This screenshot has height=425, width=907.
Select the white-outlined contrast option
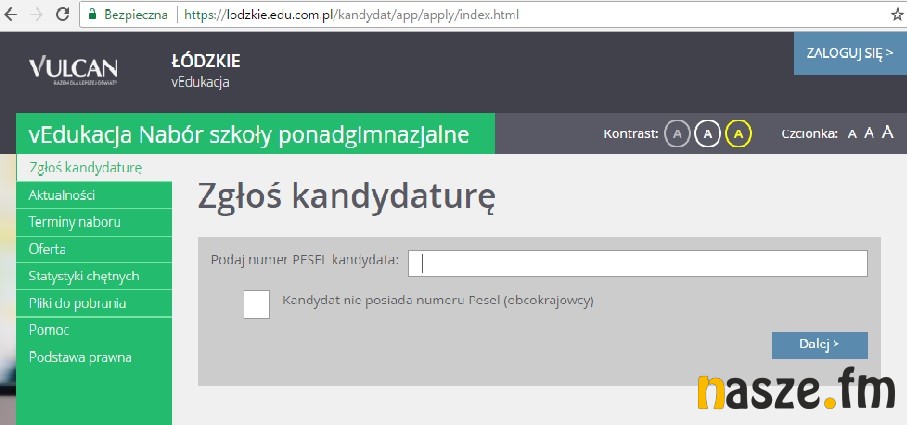[x=708, y=133]
